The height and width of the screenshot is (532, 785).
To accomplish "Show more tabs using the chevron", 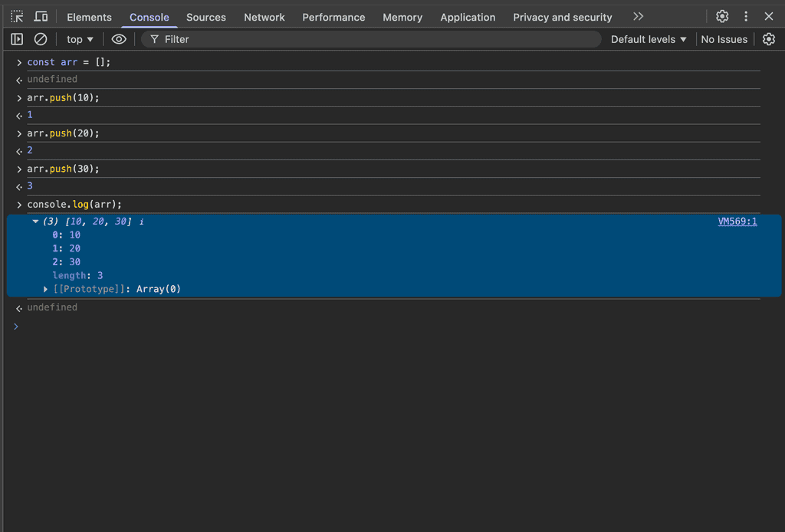I will click(638, 17).
